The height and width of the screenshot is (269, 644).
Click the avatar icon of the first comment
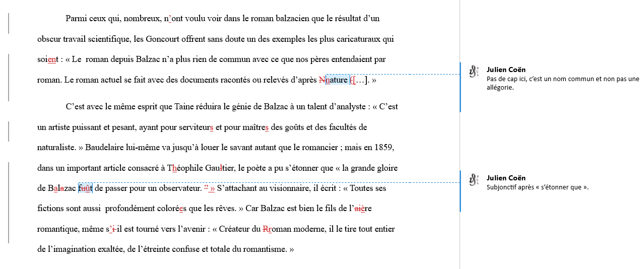pyautogui.click(x=473, y=72)
